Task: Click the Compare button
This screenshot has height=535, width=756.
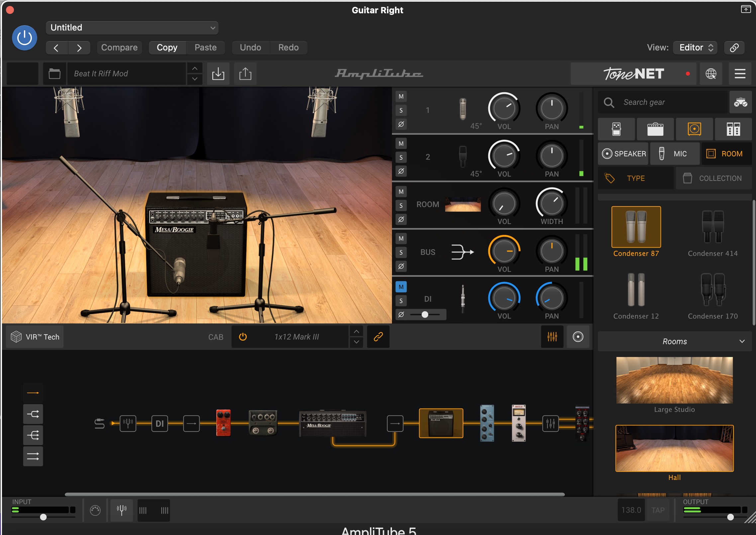Action: pos(119,48)
